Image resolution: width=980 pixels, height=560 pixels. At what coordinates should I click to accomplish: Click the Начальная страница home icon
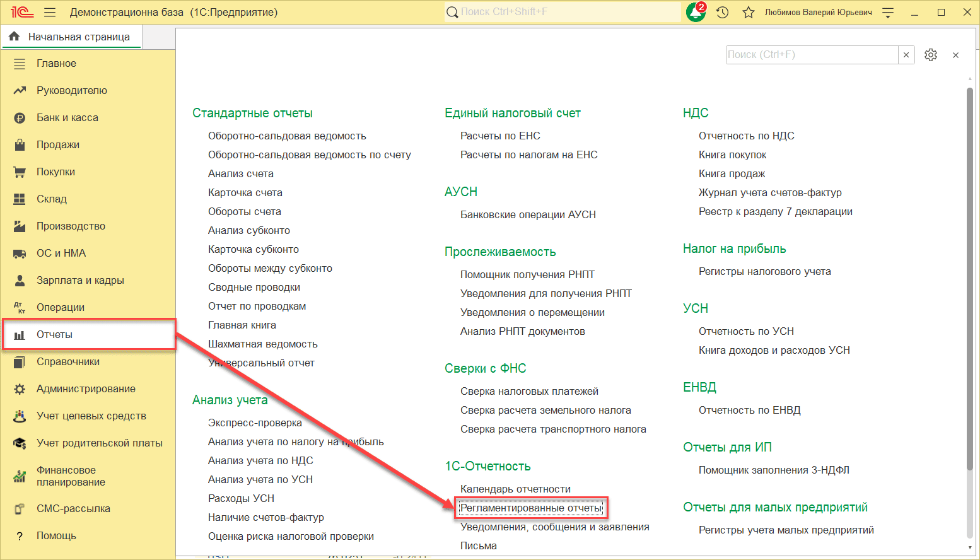[x=15, y=37]
